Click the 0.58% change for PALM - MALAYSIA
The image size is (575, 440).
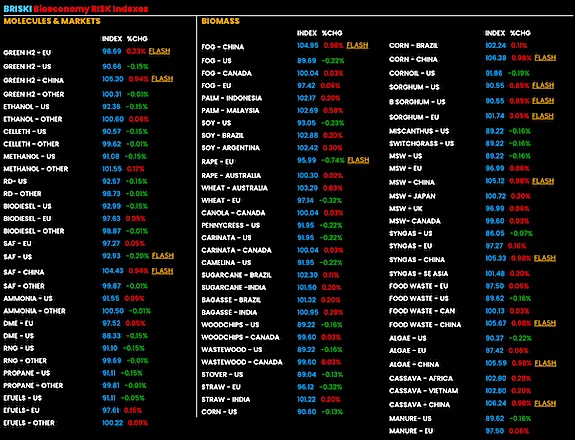click(x=332, y=111)
